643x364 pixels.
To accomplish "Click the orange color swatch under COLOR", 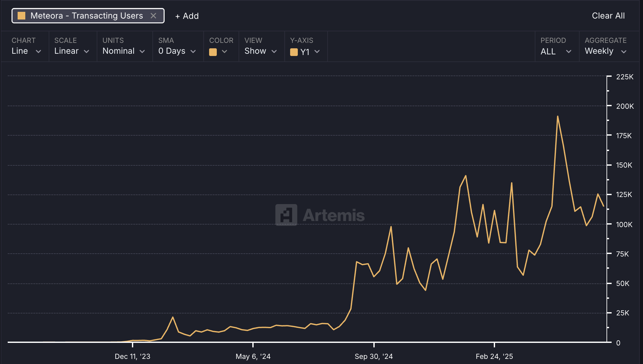I will [x=213, y=52].
